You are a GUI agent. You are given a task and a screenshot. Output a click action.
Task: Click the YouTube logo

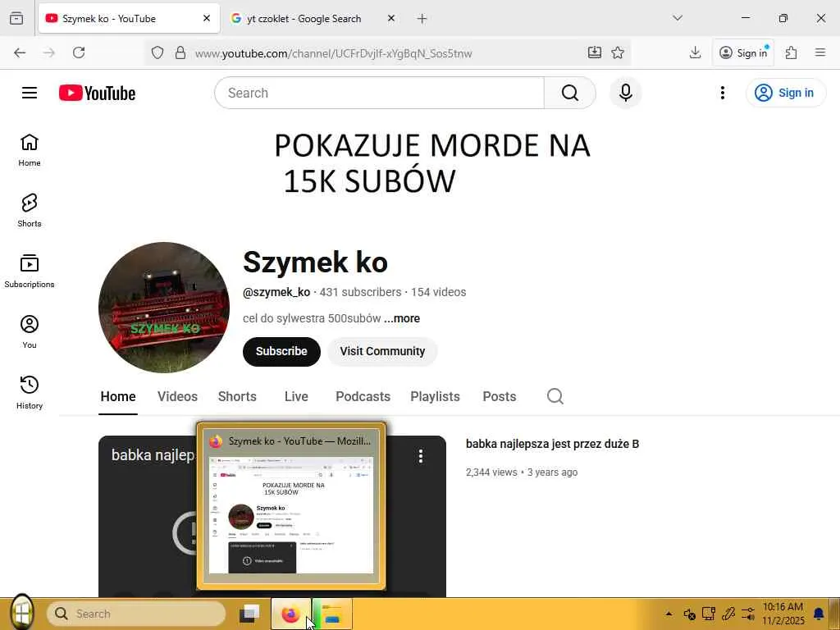97,93
